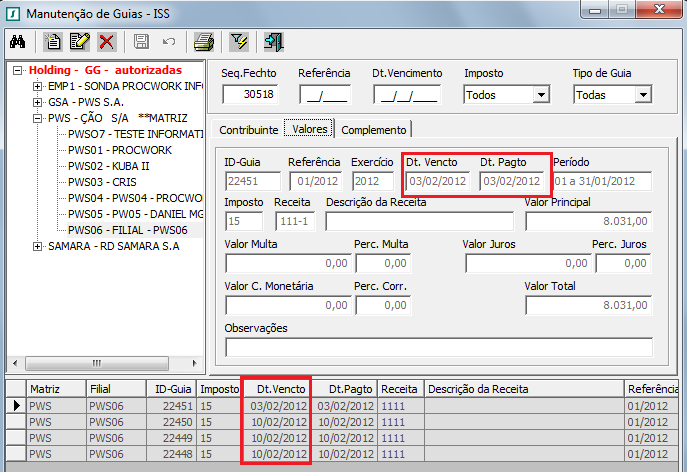Select PWS03 - CRIS tree item
687x472 pixels.
click(x=102, y=182)
